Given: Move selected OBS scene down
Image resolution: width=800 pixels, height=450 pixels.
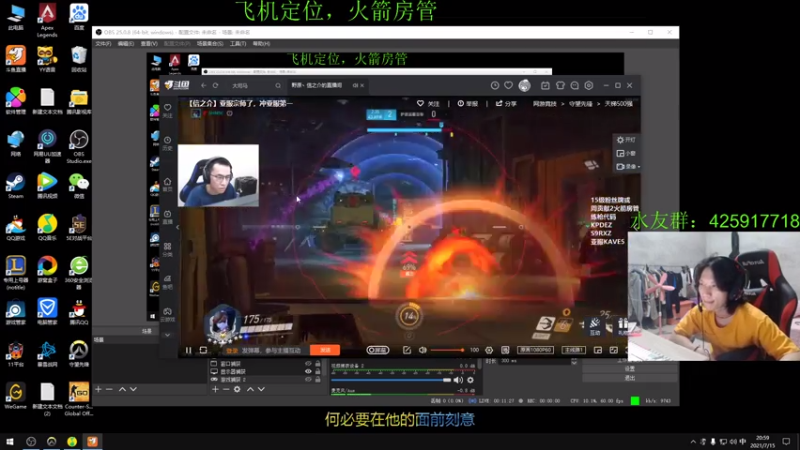Looking at the screenshot, I should point(133,389).
